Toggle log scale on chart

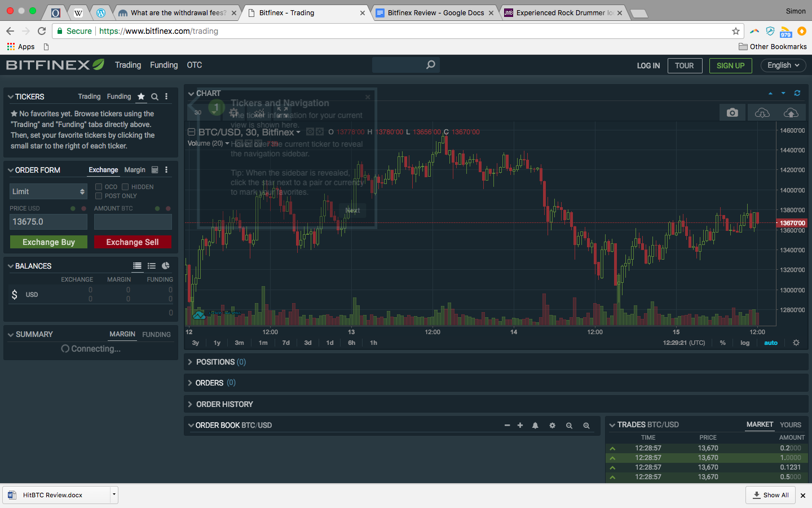[x=745, y=343]
